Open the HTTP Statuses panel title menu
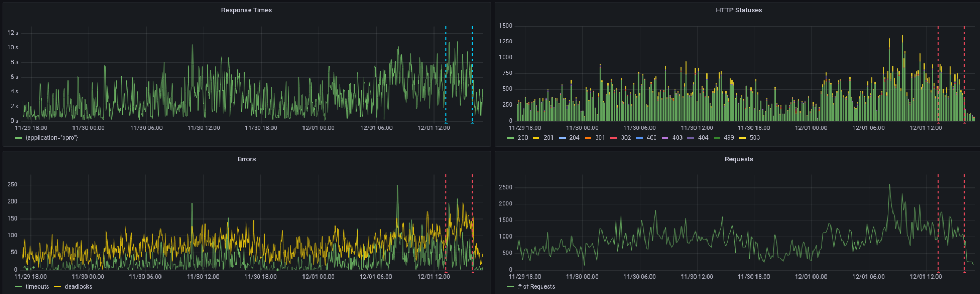This screenshot has height=294, width=980. pos(739,10)
